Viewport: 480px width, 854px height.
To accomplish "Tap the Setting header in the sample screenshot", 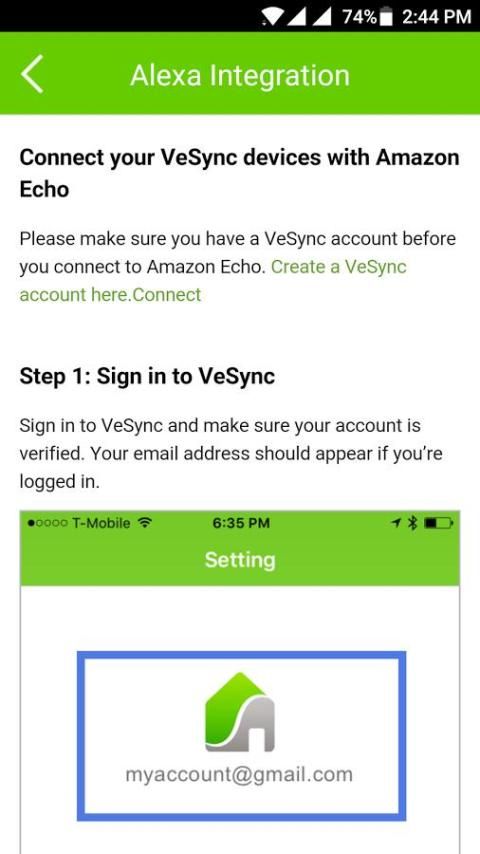I will click(x=240, y=560).
